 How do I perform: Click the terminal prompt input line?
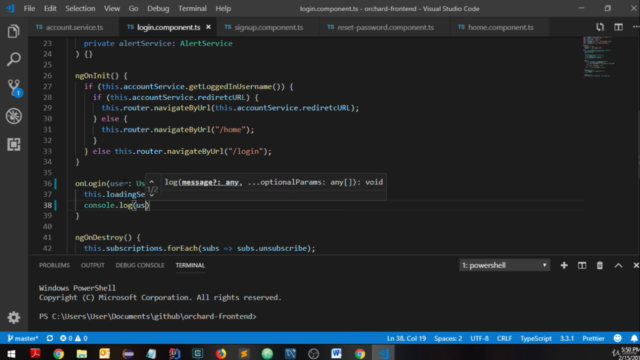pyautogui.click(x=148, y=316)
